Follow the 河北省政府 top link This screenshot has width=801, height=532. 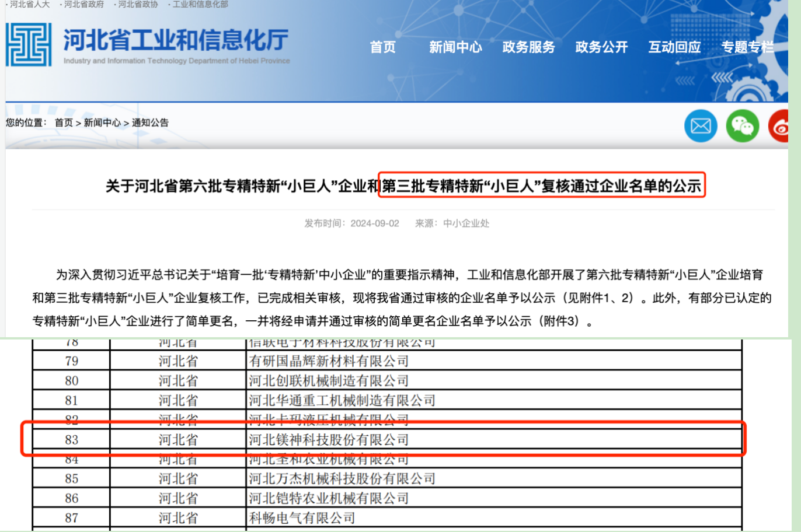pos(83,5)
